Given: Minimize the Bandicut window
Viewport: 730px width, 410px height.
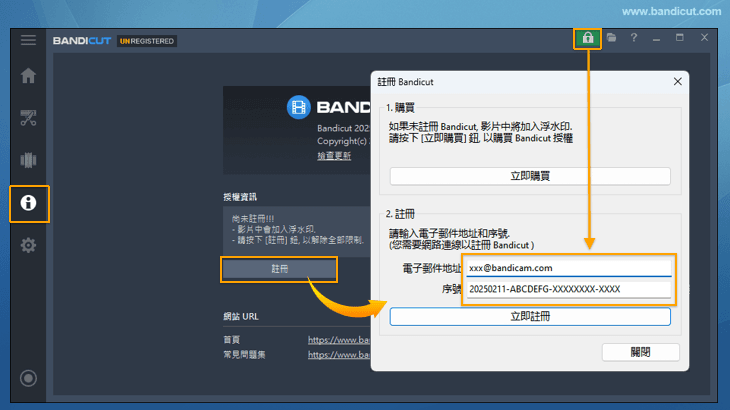Looking at the screenshot, I should click(x=656, y=38).
